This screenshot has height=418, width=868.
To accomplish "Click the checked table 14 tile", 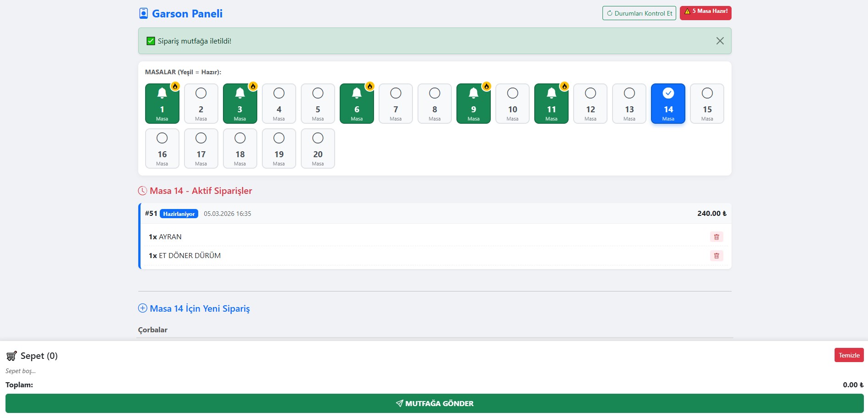I will [x=668, y=104].
